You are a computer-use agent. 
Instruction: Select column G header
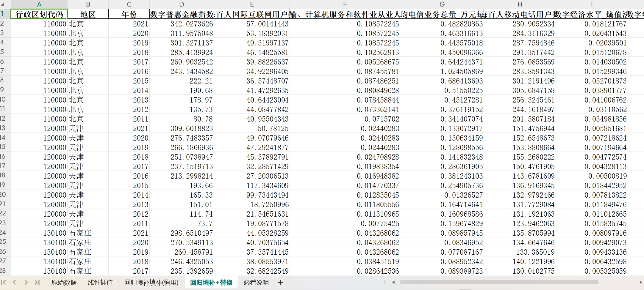tap(442, 4)
